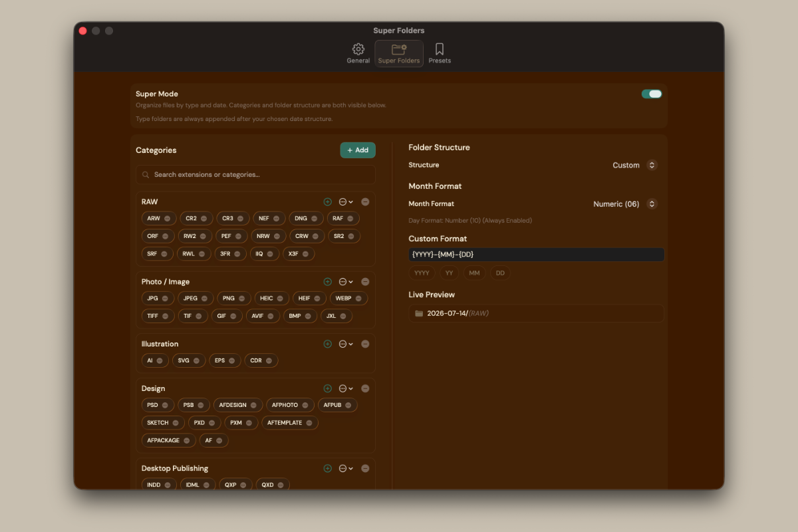Remove the X3F extension chip
The image size is (798, 532).
pyautogui.click(x=305, y=254)
